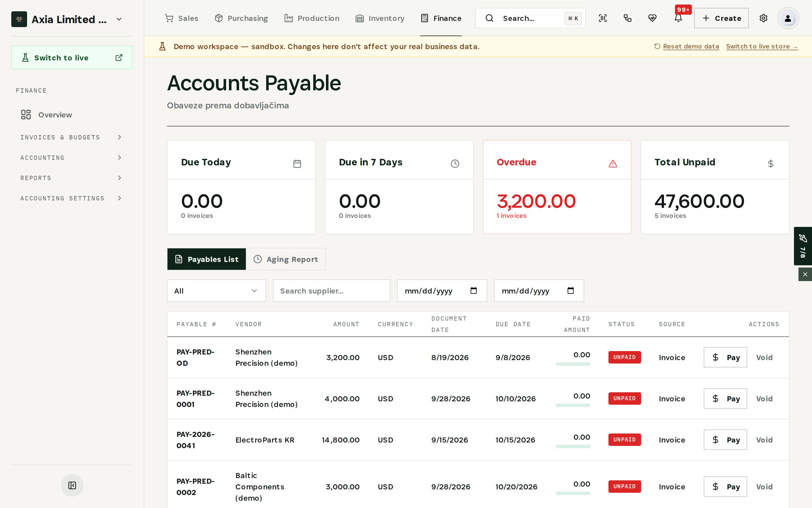Viewport: 812px width, 508px height.
Task: Click the Payable # column header
Action: [196, 324]
